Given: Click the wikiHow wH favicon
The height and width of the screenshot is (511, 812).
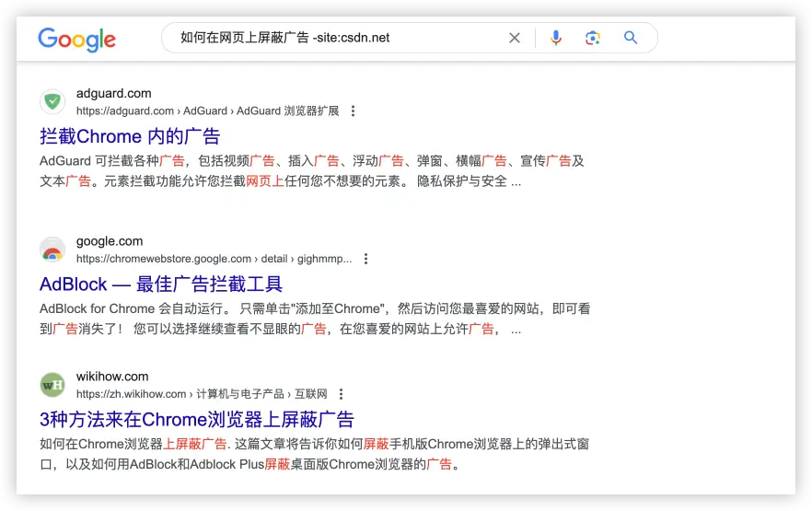Looking at the screenshot, I should tap(52, 385).
